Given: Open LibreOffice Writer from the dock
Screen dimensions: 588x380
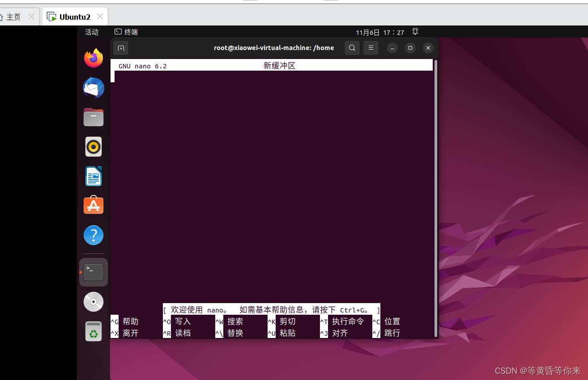Looking at the screenshot, I should click(x=93, y=176).
